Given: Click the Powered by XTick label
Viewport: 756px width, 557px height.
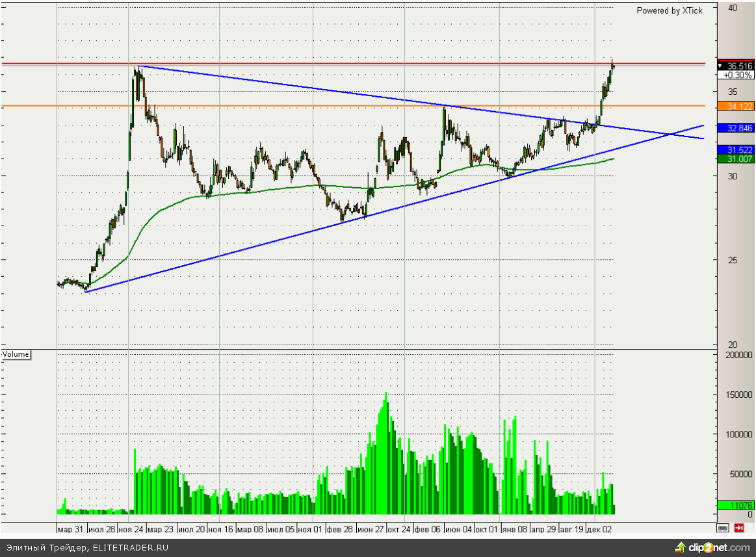Looking at the screenshot, I should [x=669, y=10].
